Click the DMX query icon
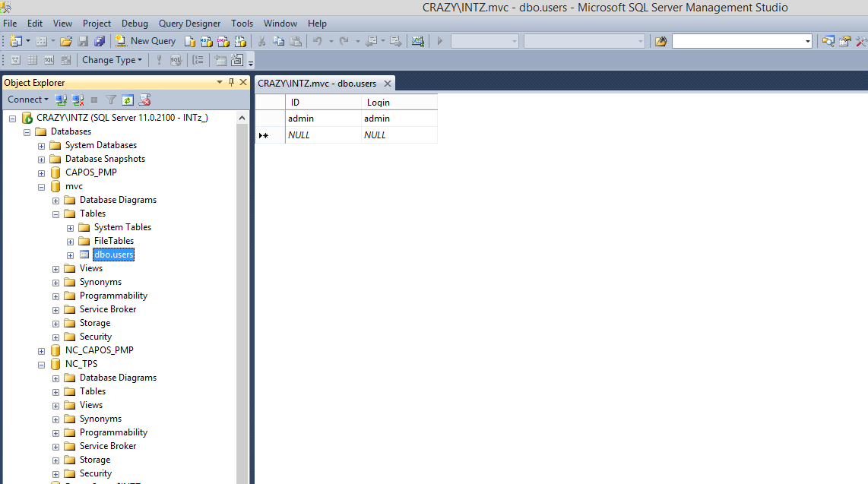Image resolution: width=868 pixels, height=484 pixels. click(223, 41)
